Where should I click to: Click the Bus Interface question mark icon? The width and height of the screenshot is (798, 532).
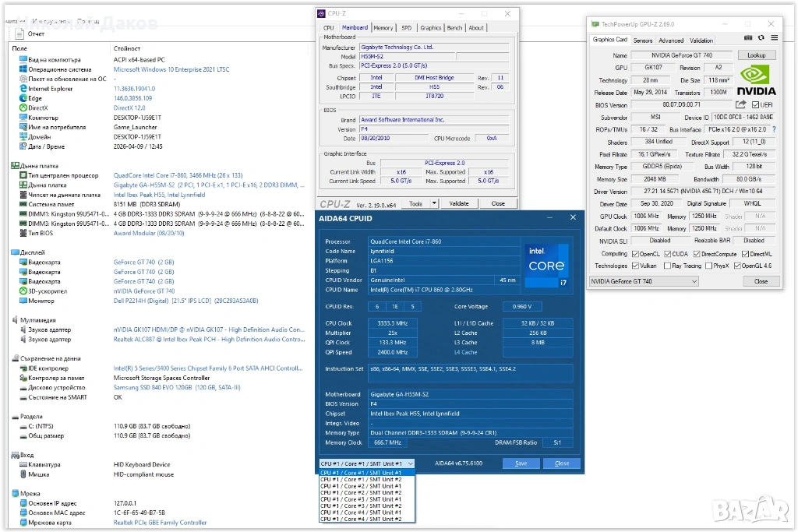(774, 129)
